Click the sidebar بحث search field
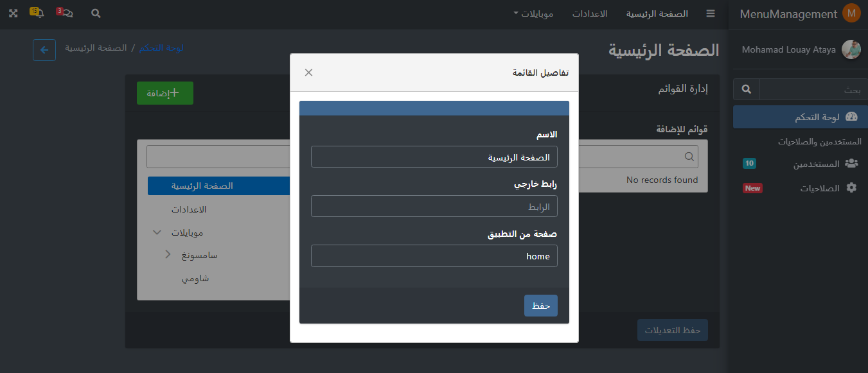The height and width of the screenshot is (373, 868). pos(813,89)
